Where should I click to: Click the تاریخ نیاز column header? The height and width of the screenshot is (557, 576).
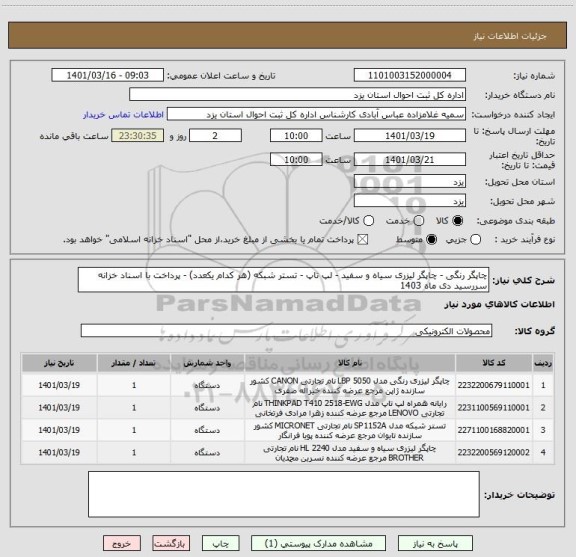point(59,363)
